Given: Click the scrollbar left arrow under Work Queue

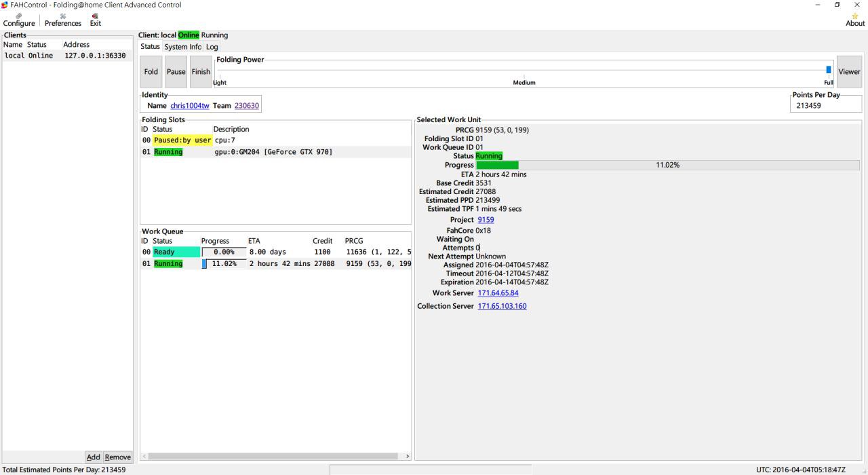Looking at the screenshot, I should coord(144,456).
